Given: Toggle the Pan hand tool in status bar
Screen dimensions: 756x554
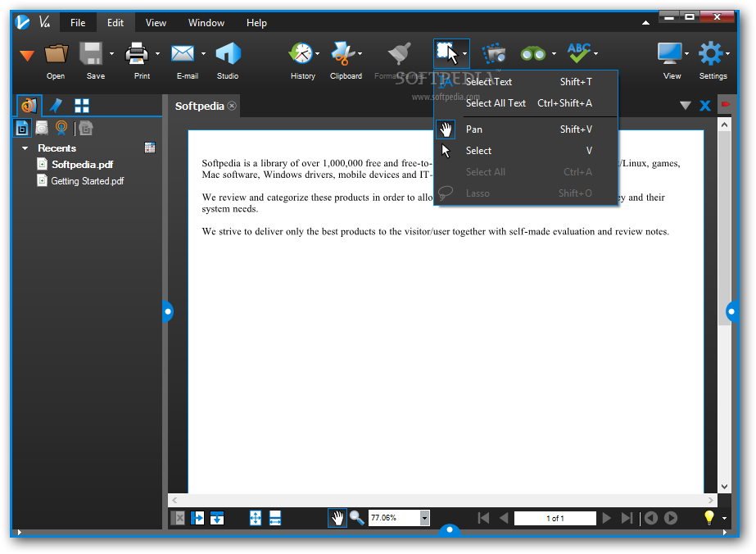Looking at the screenshot, I should 337,518.
